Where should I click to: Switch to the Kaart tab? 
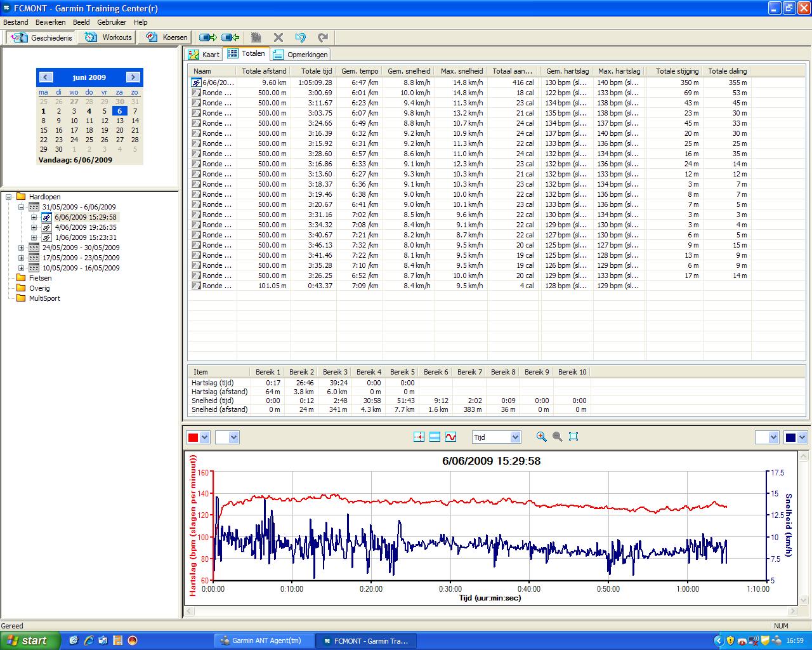point(203,55)
